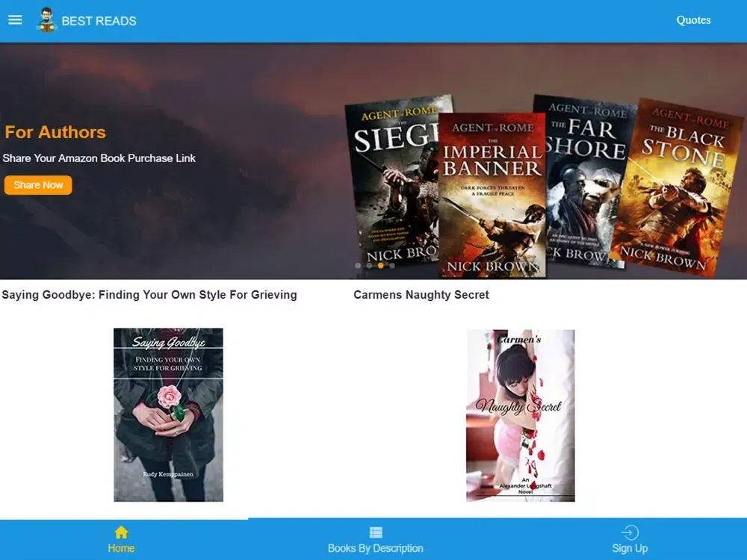Tap the Sign Up arrow icon
The height and width of the screenshot is (560, 747).
coord(630,532)
